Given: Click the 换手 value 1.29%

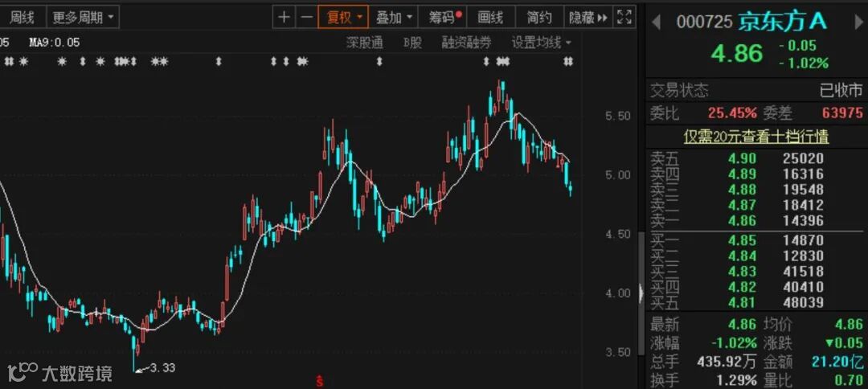Looking at the screenshot, I should pyautogui.click(x=735, y=380).
